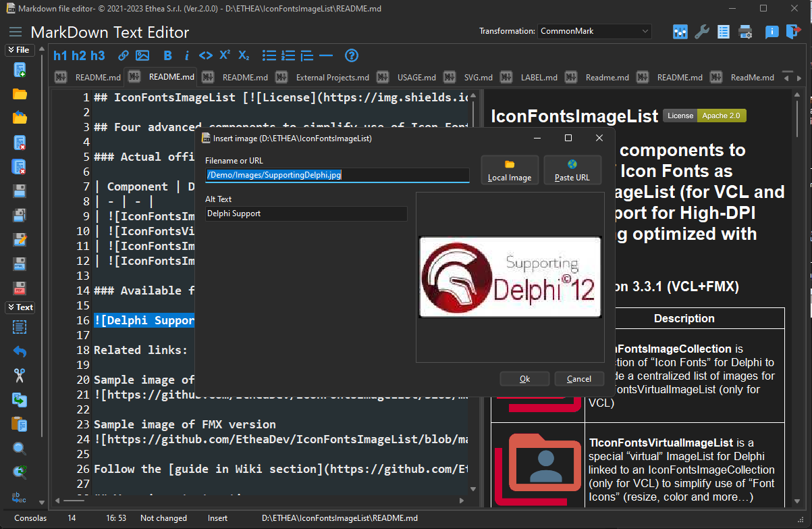The image size is (812, 529).
Task: Open recent files using the folder arrow icon
Action: point(20,118)
